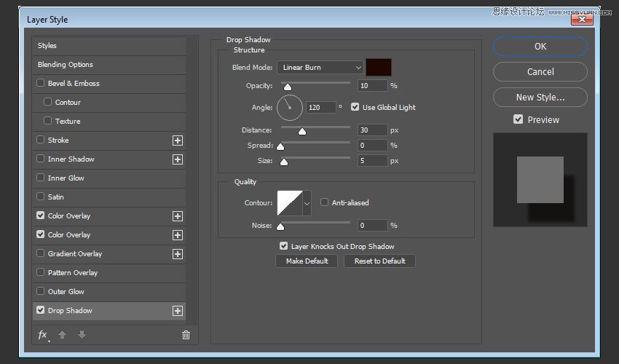Click the Distance value input field
Image resolution: width=619 pixels, height=364 pixels.
(372, 130)
